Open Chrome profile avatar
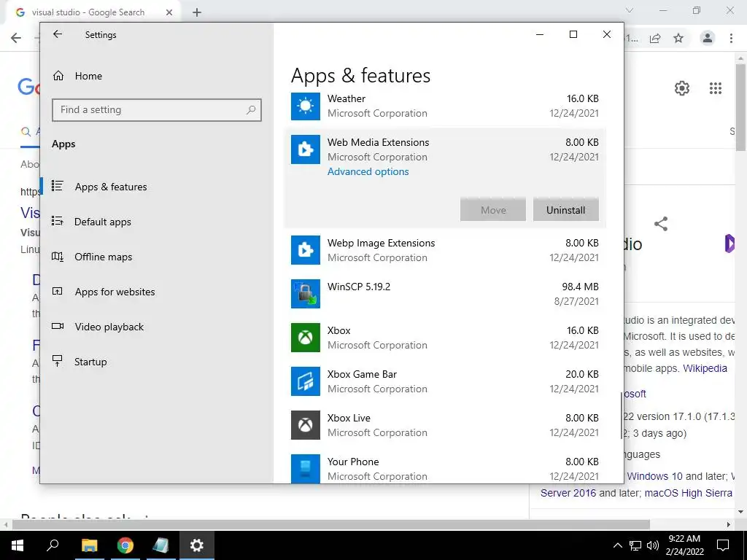747x560 pixels. click(x=708, y=38)
